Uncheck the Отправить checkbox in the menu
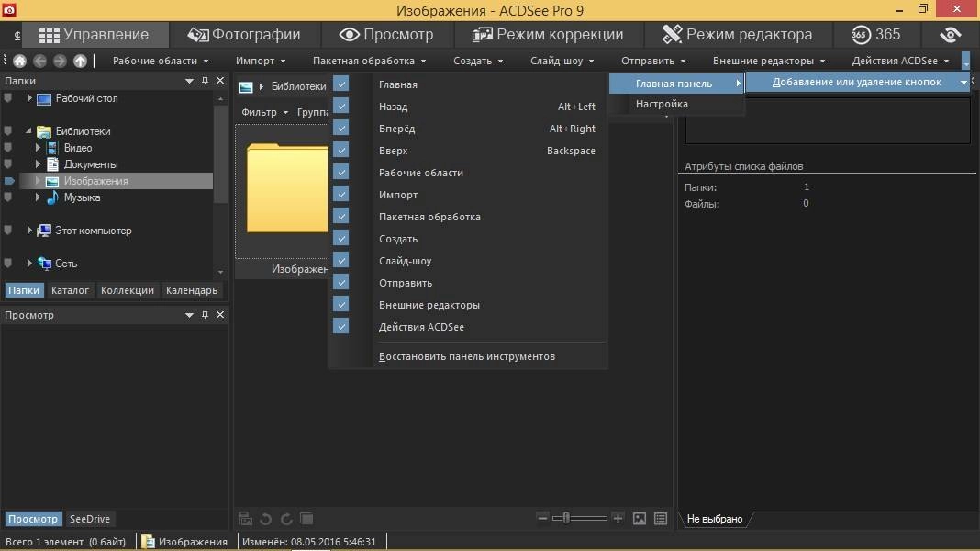The width and height of the screenshot is (980, 551). (x=340, y=282)
